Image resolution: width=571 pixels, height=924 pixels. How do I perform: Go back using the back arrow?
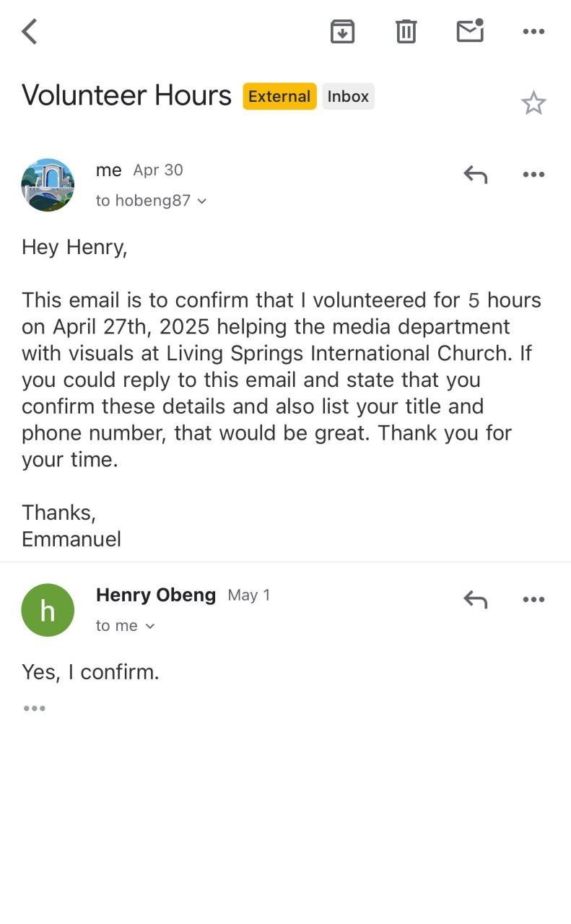[x=30, y=32]
